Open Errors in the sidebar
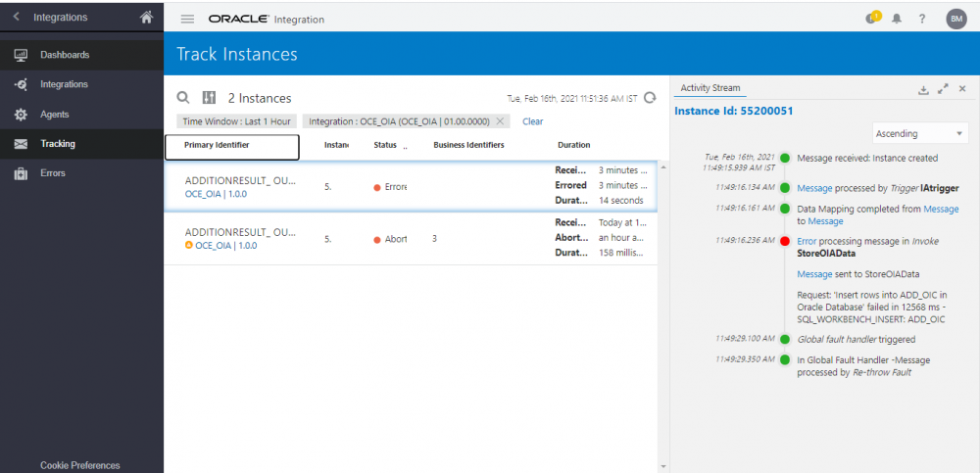This screenshot has width=980, height=473. click(82, 173)
